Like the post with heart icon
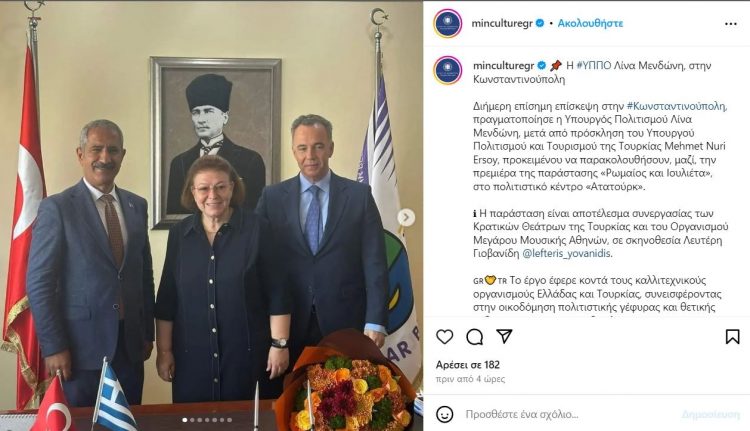 [444, 337]
